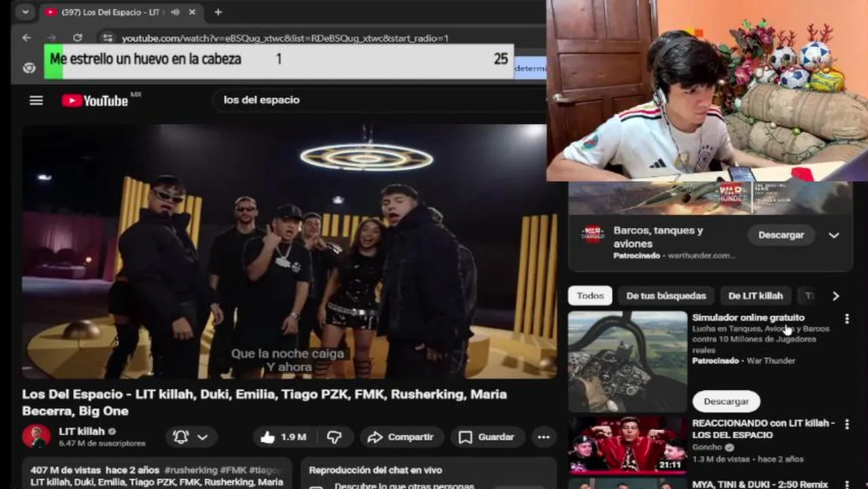Click the #rusherking hashtag
Viewport: 868px width, 489px height.
tap(191, 470)
